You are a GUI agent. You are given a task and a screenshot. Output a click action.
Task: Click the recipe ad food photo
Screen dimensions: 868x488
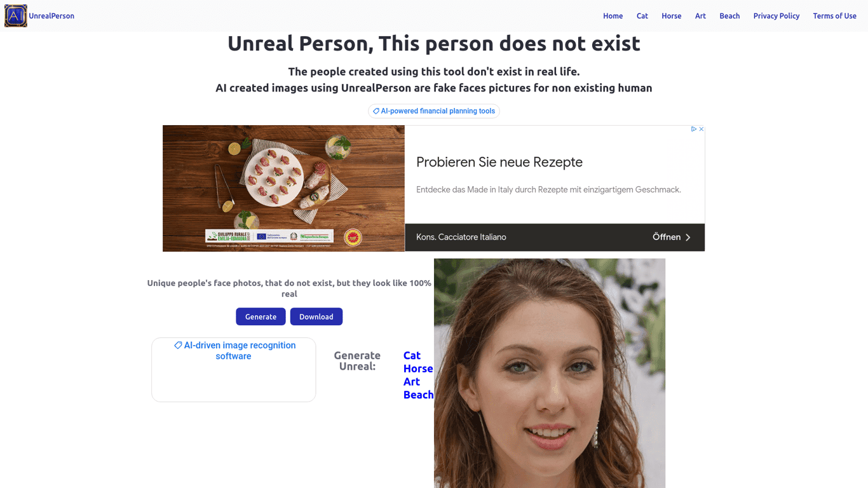[283, 188]
